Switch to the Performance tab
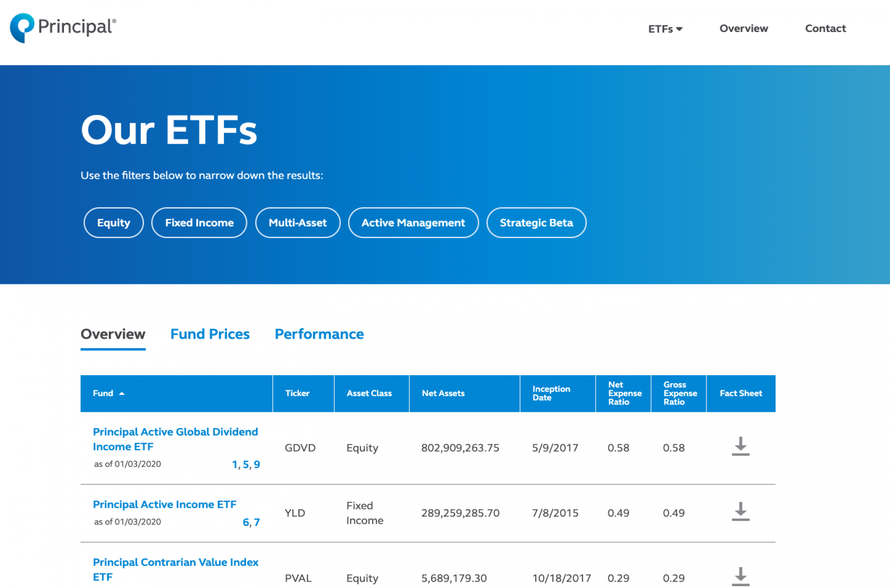This screenshot has width=890, height=588. 319,334
